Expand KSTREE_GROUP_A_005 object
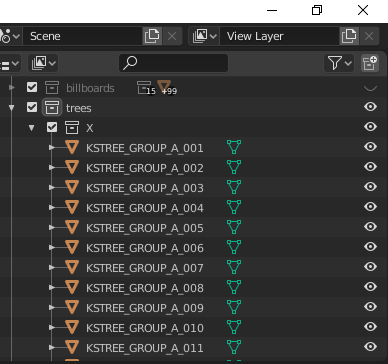The width and height of the screenshot is (388, 364). click(52, 228)
